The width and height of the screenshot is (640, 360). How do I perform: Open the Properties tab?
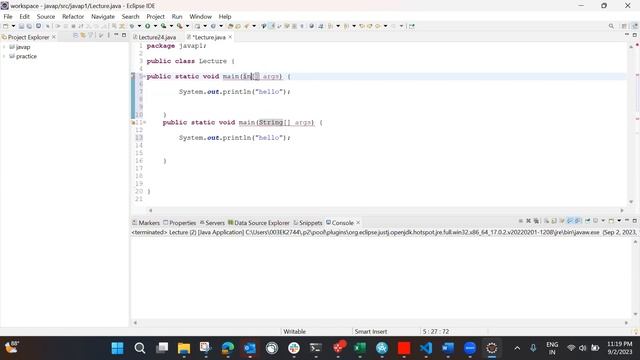(180, 223)
